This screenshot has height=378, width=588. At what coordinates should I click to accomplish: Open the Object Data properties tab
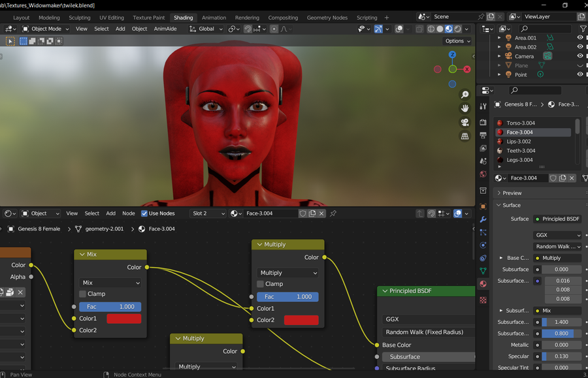coord(483,271)
